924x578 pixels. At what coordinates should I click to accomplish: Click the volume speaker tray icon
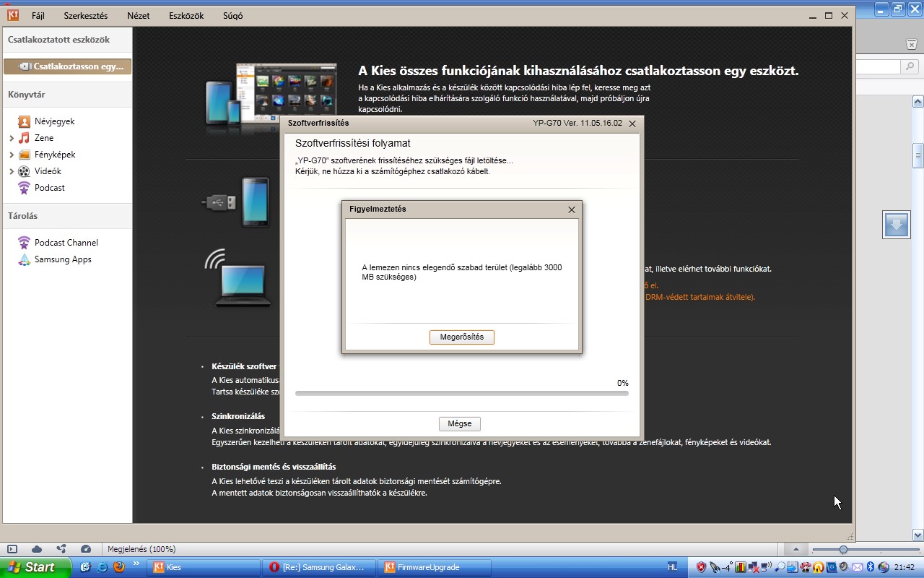[x=845, y=567]
